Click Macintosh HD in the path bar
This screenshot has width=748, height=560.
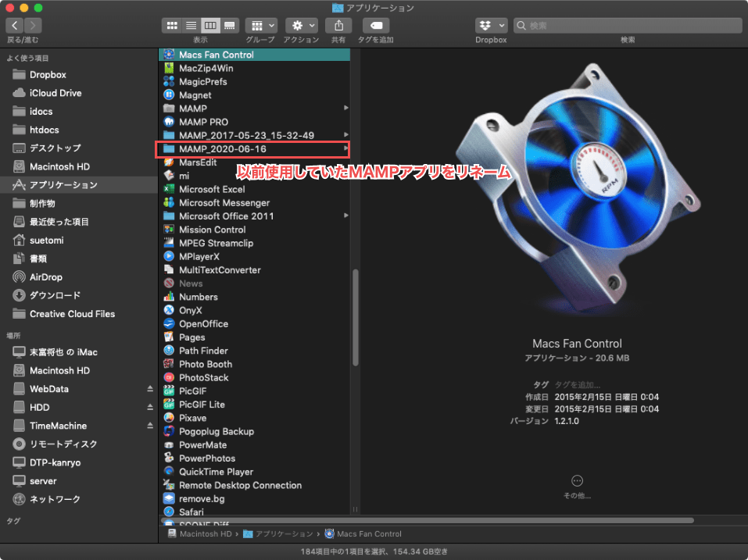(200, 533)
